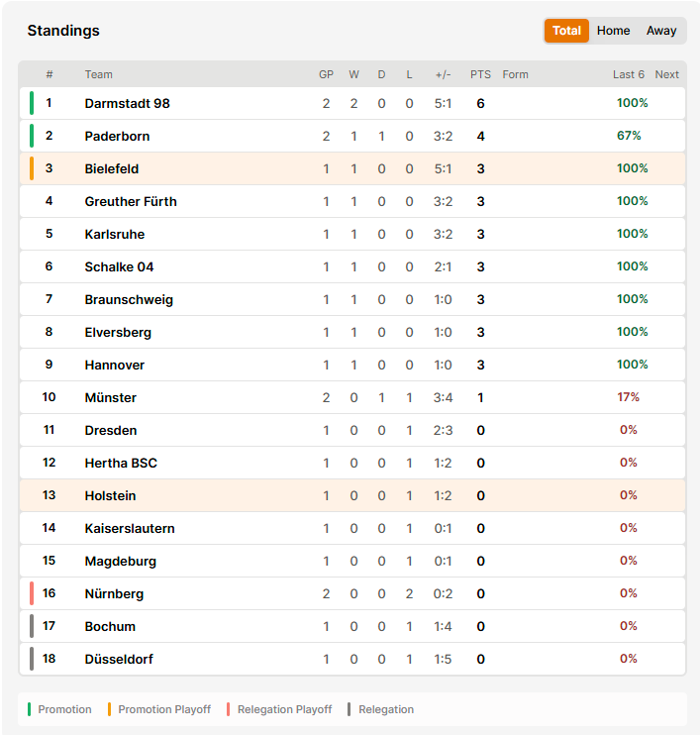Select the Schalke 04 row
The height and width of the screenshot is (735, 700).
point(352,266)
